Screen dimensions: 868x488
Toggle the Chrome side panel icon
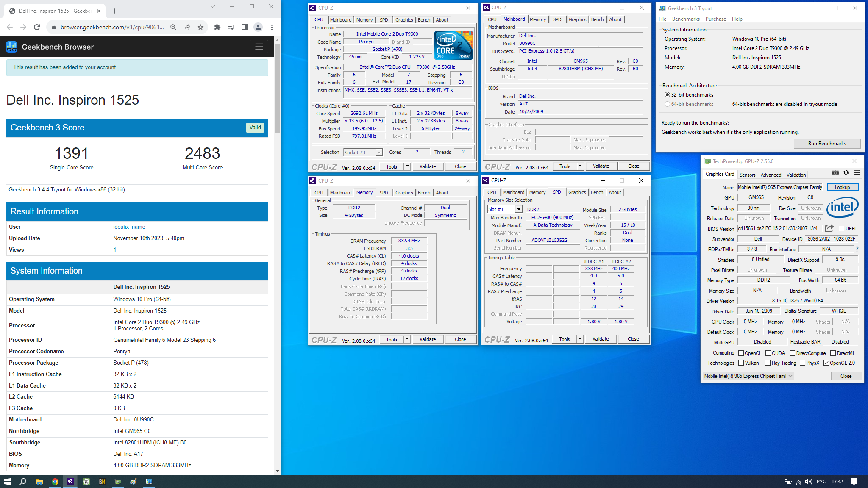pyautogui.click(x=245, y=27)
